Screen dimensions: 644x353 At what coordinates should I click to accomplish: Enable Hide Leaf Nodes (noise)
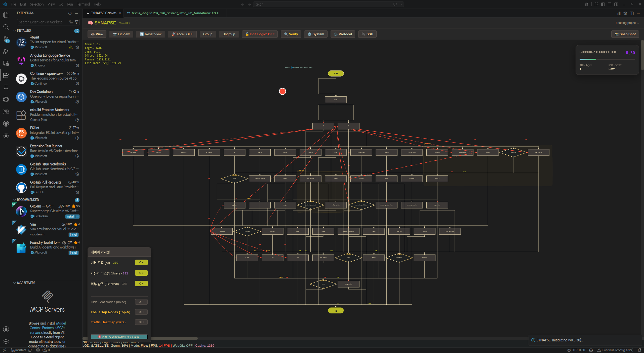(141, 302)
